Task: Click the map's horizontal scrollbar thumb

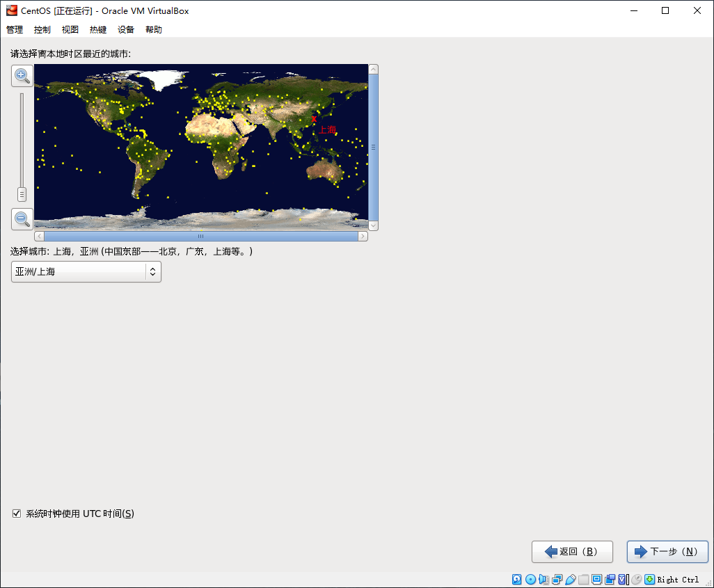Action: click(x=201, y=236)
